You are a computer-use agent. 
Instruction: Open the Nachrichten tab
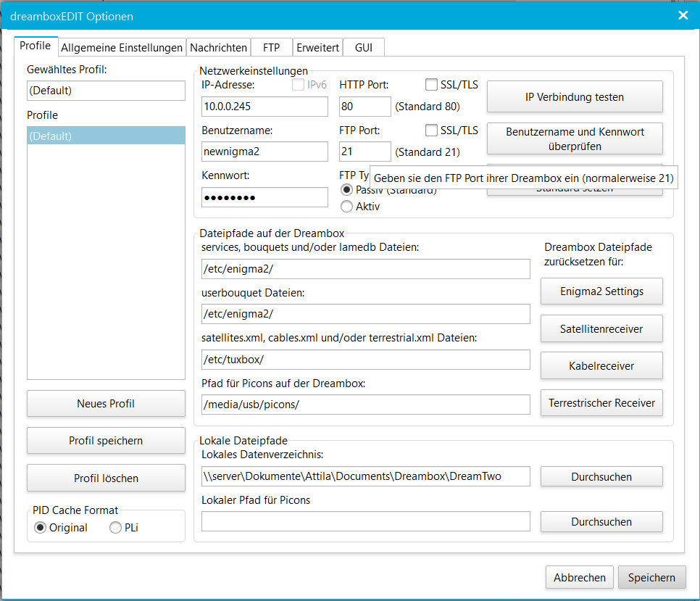(x=218, y=48)
